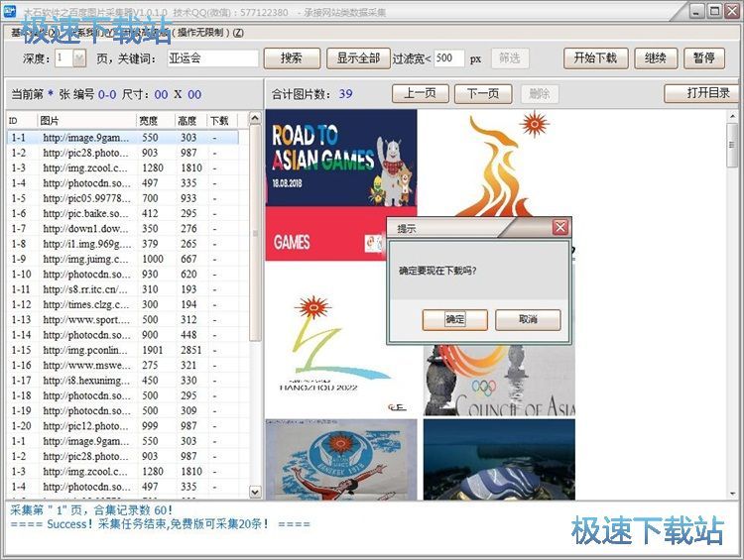
Task: Open the (操作无限制)(Z) menu
Action: pyautogui.click(x=208, y=33)
